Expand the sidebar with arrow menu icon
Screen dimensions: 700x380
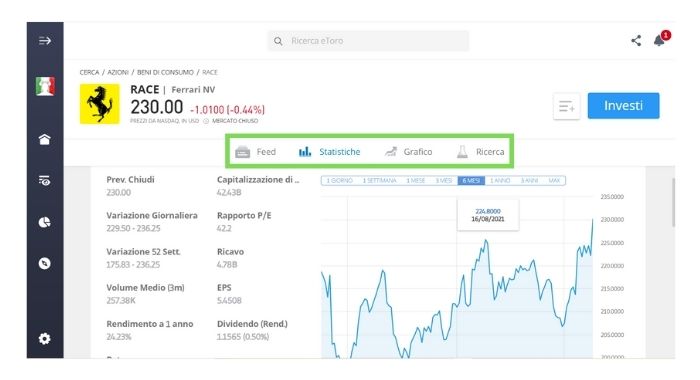[x=45, y=41]
